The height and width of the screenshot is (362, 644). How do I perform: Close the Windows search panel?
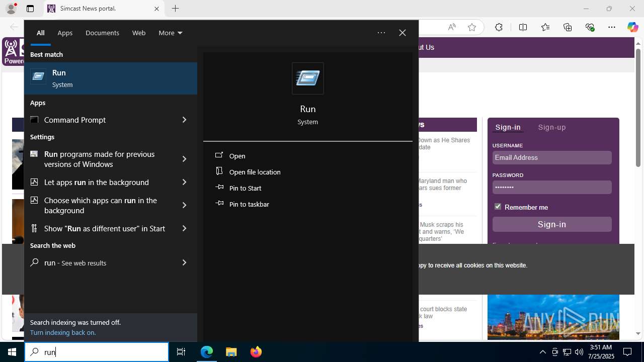tap(403, 33)
